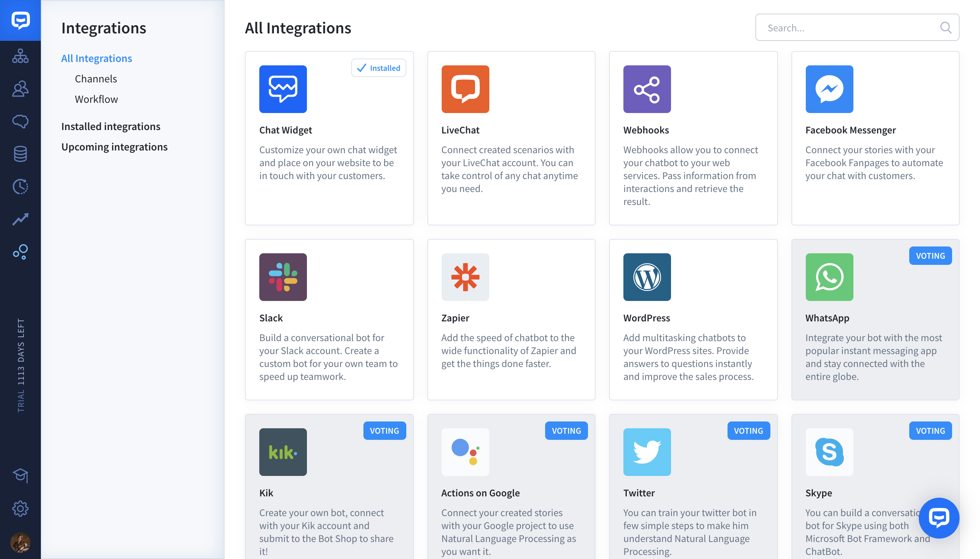980x559 pixels.
Task: Open the archives clock icon in sidebar
Action: click(x=20, y=187)
